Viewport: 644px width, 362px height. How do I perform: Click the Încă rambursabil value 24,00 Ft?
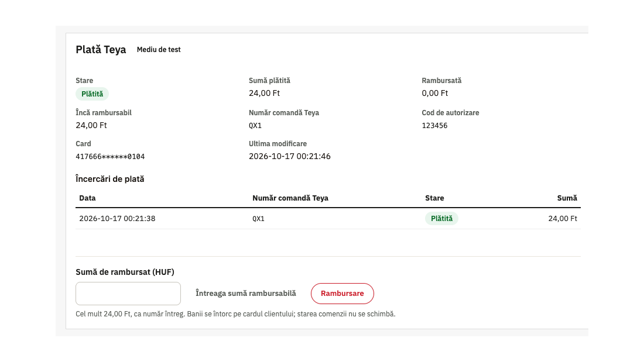(x=91, y=125)
